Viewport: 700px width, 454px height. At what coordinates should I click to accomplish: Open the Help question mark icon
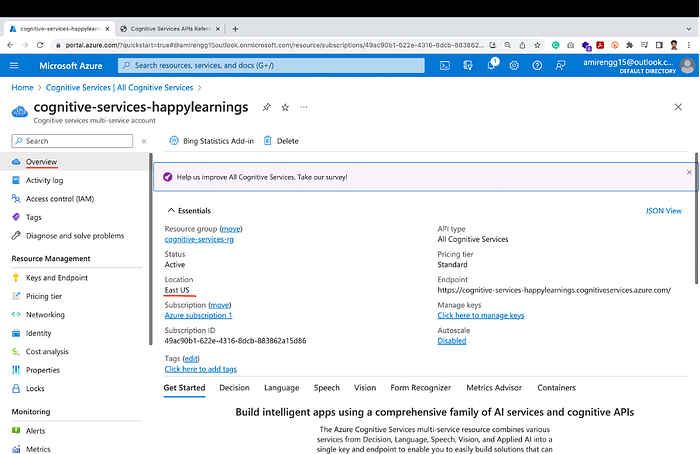[537, 66]
